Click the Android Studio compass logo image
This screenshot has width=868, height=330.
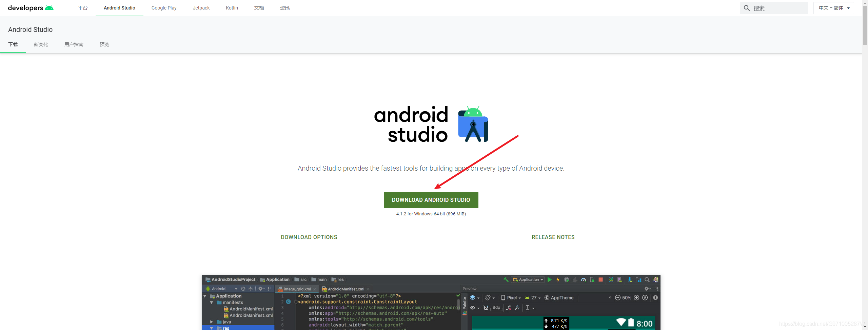(x=473, y=124)
